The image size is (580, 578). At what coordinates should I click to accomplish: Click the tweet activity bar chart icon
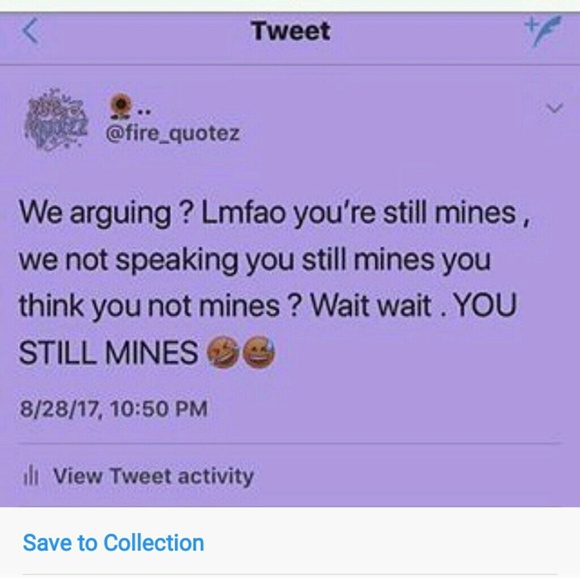pos(31,476)
